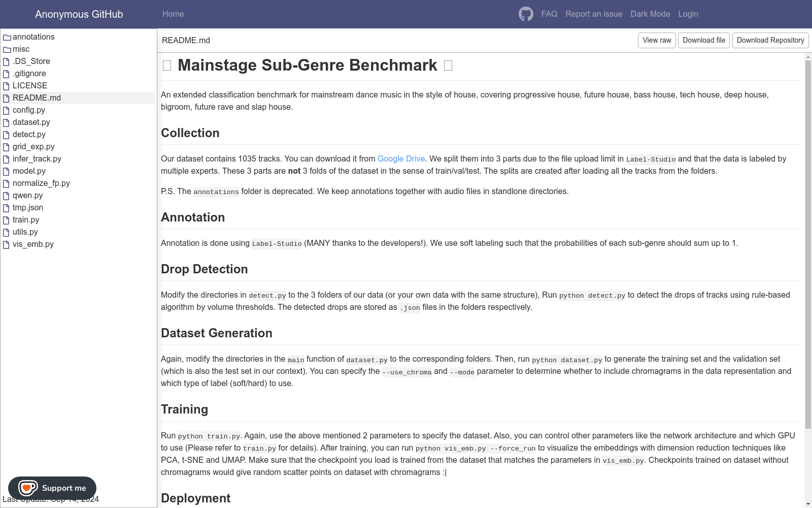Open the GitHub octocat icon link
This screenshot has height=508, width=812.
(526, 14)
